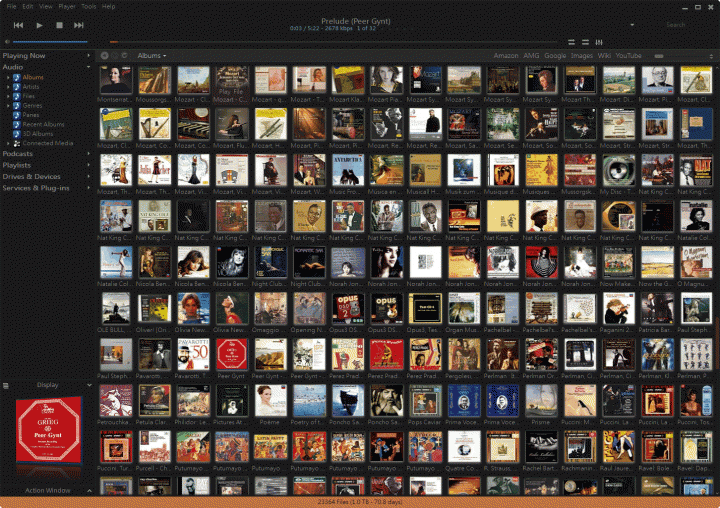Open the Albums view dropdown
The image size is (720, 508).
coord(152,56)
